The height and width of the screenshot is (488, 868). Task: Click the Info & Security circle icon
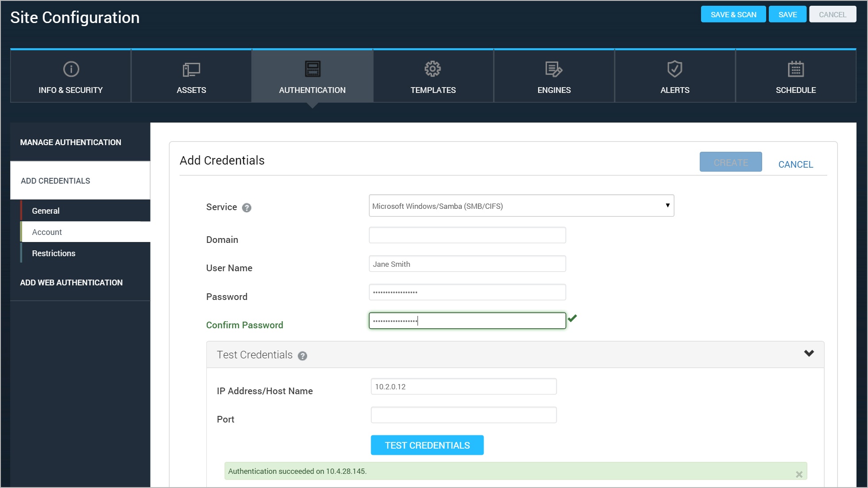tap(71, 69)
